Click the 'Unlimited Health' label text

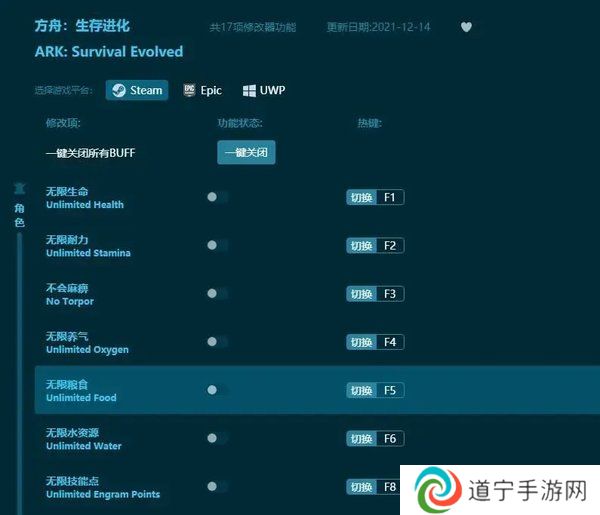(85, 205)
